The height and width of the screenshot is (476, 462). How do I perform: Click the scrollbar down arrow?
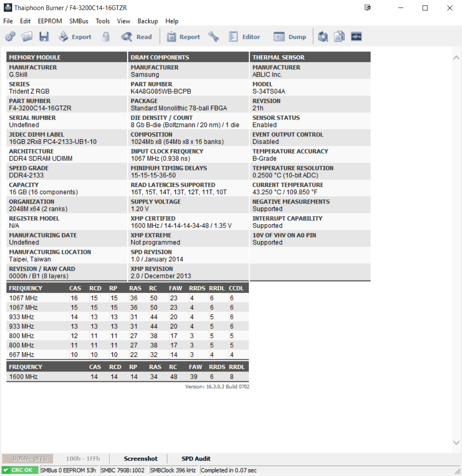[x=456, y=442]
